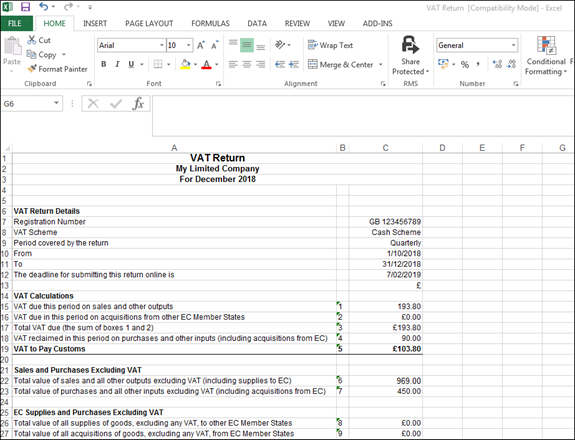Image resolution: width=575 pixels, height=440 pixels.
Task: Click the formula Cancel X button
Action: click(93, 104)
